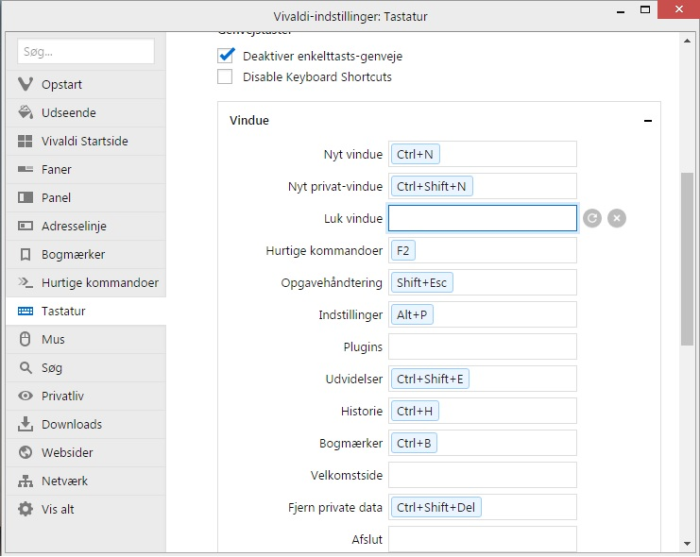This screenshot has width=700, height=557.
Task: Edit the Fjern private data shortcut field
Action: point(482,507)
